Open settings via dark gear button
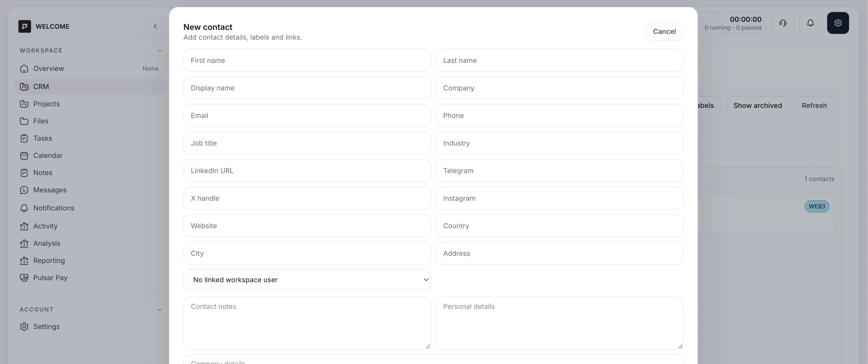Screen dimensions: 868x364 click(x=838, y=23)
